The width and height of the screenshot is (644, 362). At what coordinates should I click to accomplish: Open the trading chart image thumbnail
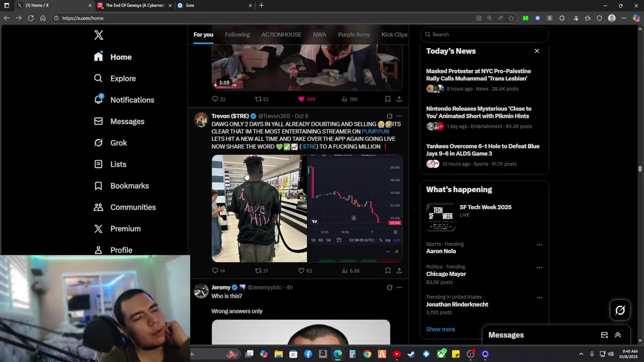coord(355,209)
